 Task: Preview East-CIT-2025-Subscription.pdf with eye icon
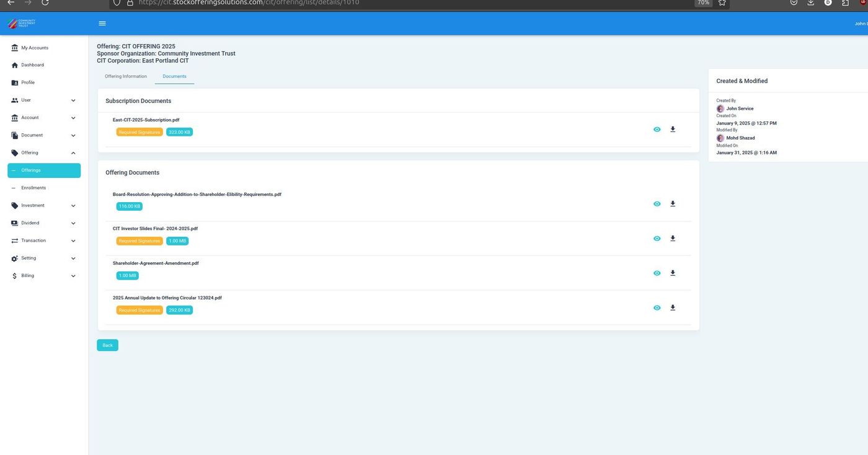coord(657,130)
